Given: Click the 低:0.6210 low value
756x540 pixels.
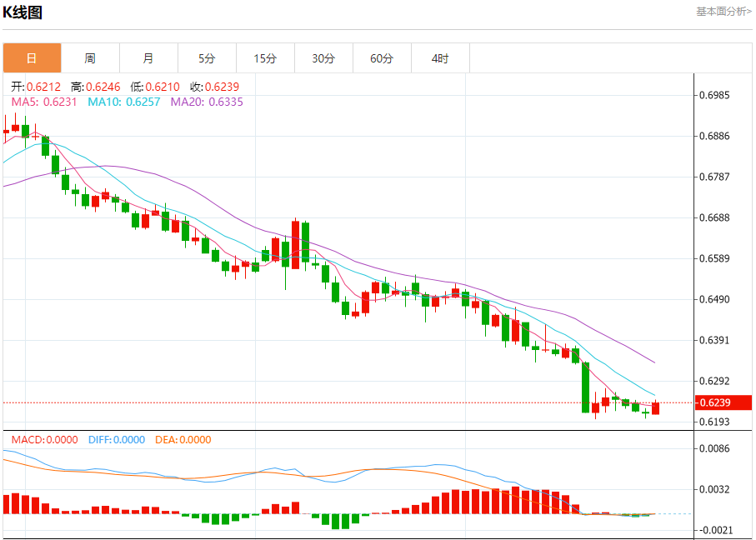Looking at the screenshot, I should (x=155, y=87).
